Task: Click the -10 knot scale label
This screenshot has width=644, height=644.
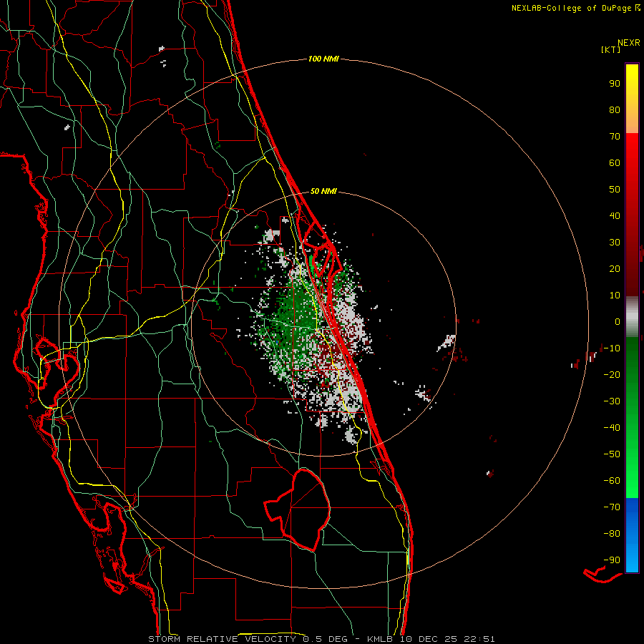Action: tap(612, 348)
